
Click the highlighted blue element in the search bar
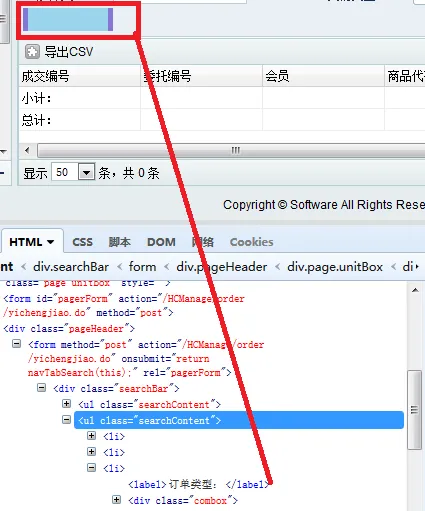pyautogui.click(x=68, y=19)
